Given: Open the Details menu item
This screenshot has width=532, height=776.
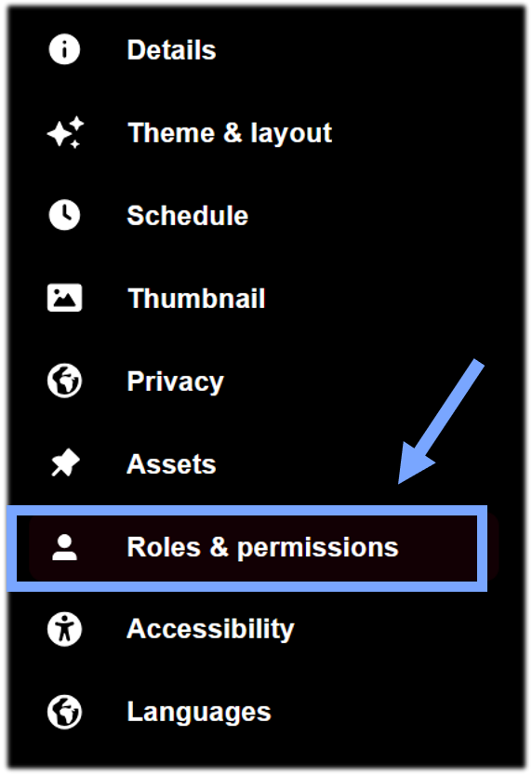Looking at the screenshot, I should (x=171, y=50).
